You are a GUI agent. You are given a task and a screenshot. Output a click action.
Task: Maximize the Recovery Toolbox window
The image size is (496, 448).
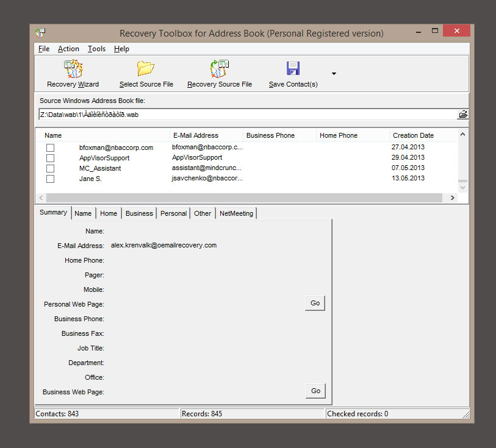(x=435, y=30)
